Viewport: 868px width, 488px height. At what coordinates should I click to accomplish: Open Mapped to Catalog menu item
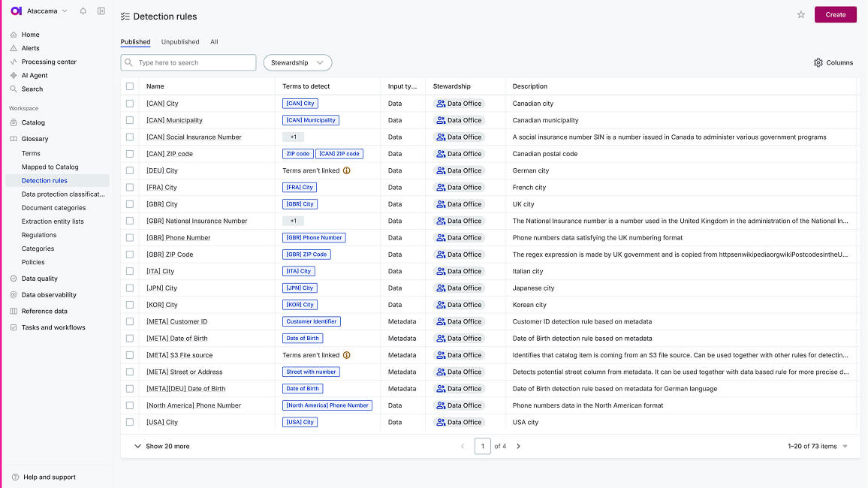[50, 167]
